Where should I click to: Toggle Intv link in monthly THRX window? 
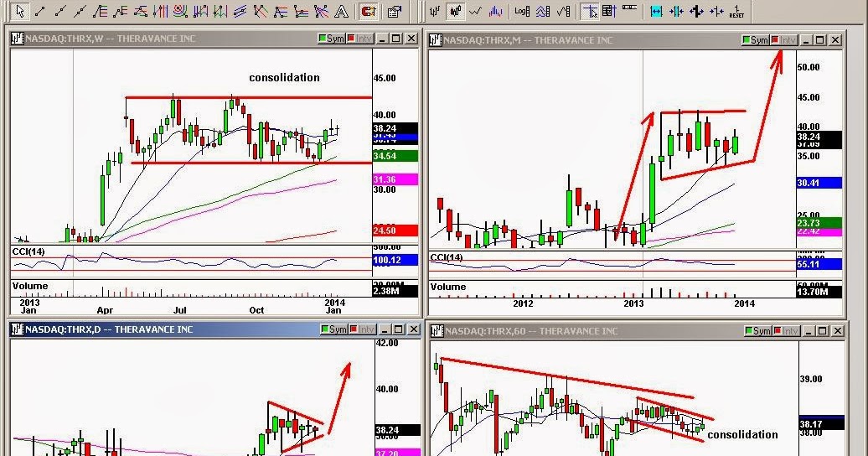pos(784,40)
